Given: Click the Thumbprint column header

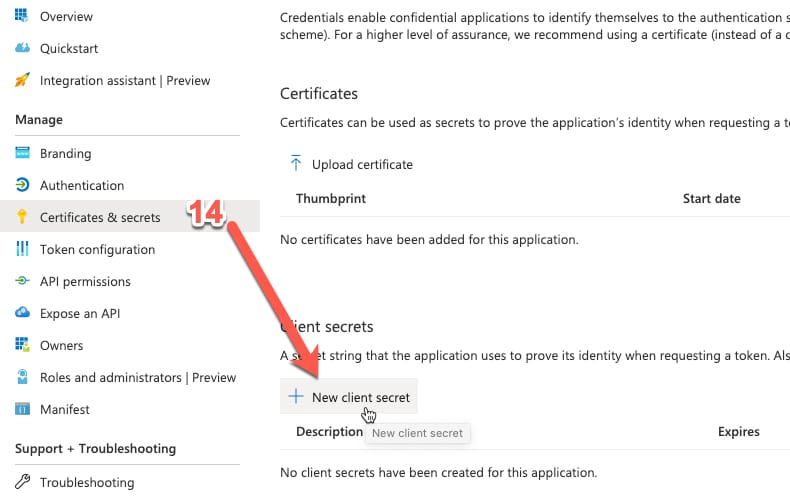Looking at the screenshot, I should (331, 198).
